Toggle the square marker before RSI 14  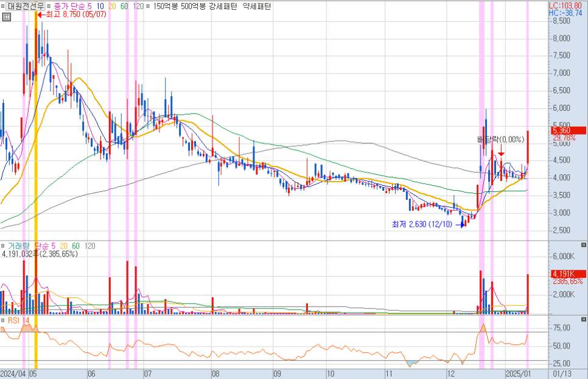(3, 321)
